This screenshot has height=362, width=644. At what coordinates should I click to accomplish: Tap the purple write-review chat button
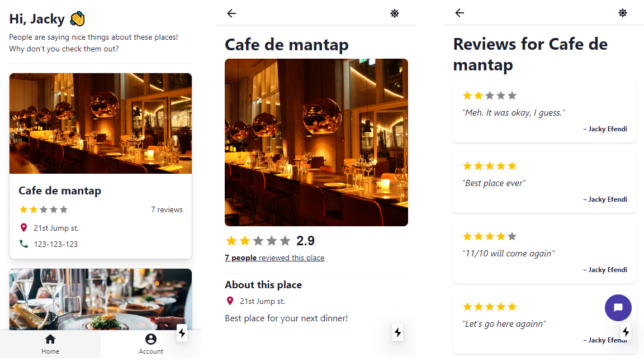pos(618,308)
